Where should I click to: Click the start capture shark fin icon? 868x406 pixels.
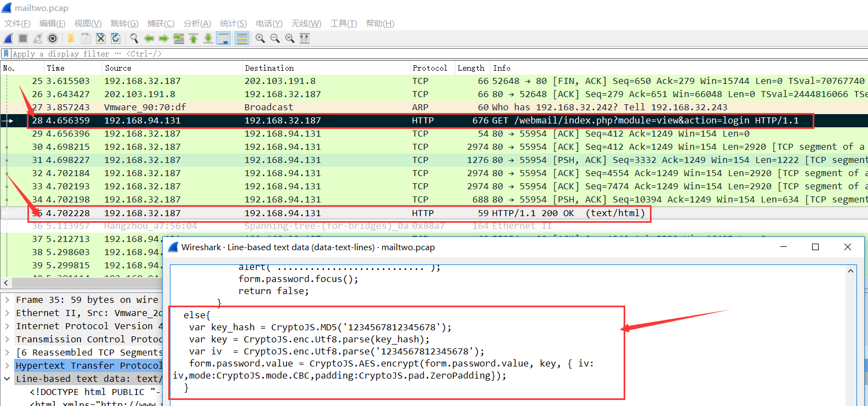click(8, 38)
